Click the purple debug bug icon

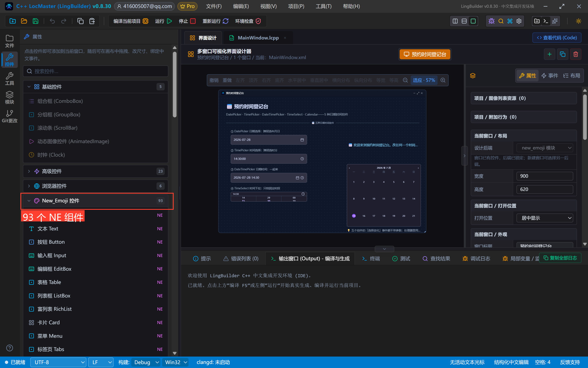[491, 21]
